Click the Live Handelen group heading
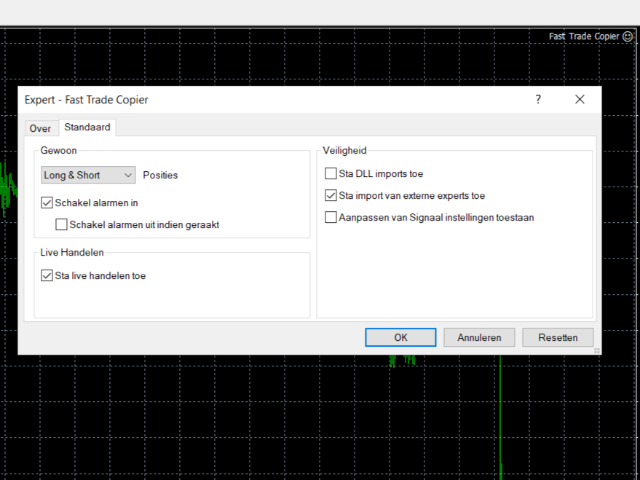Viewport: 640px width, 480px height. [x=72, y=252]
